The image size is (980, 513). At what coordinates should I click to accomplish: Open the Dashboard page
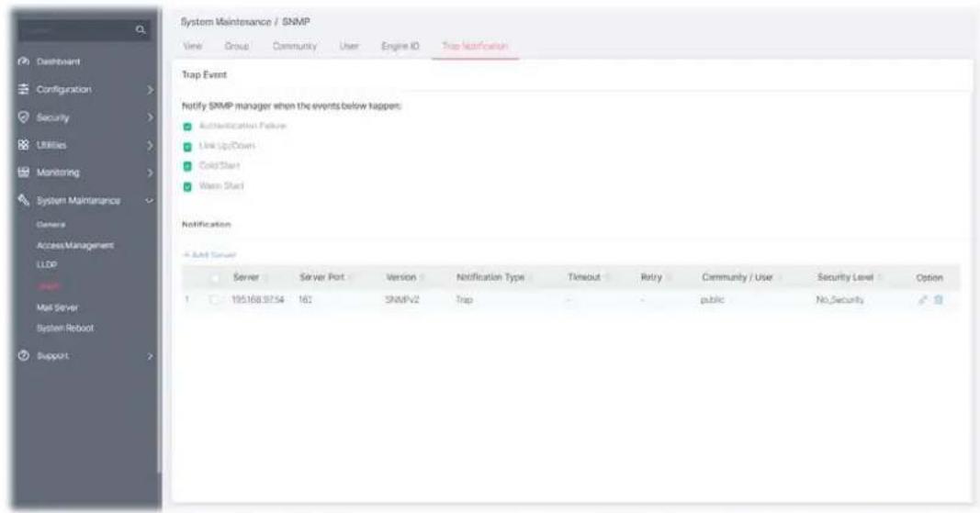[58, 61]
